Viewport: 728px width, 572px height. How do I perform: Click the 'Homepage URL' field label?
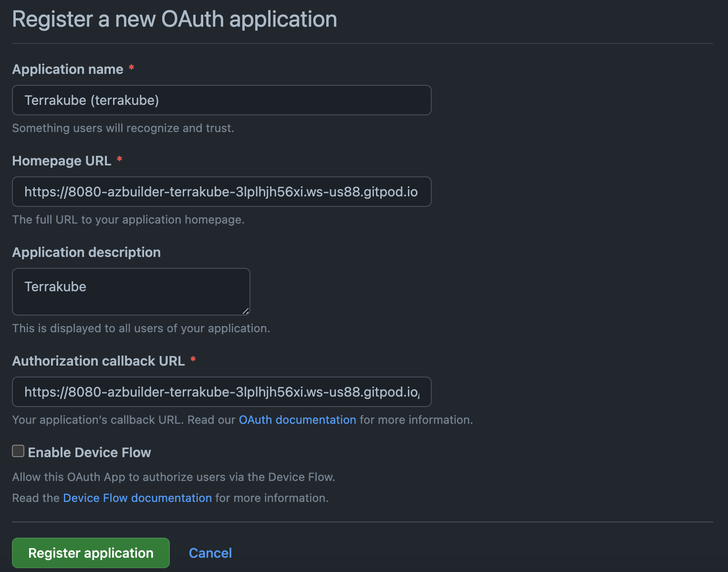62,161
